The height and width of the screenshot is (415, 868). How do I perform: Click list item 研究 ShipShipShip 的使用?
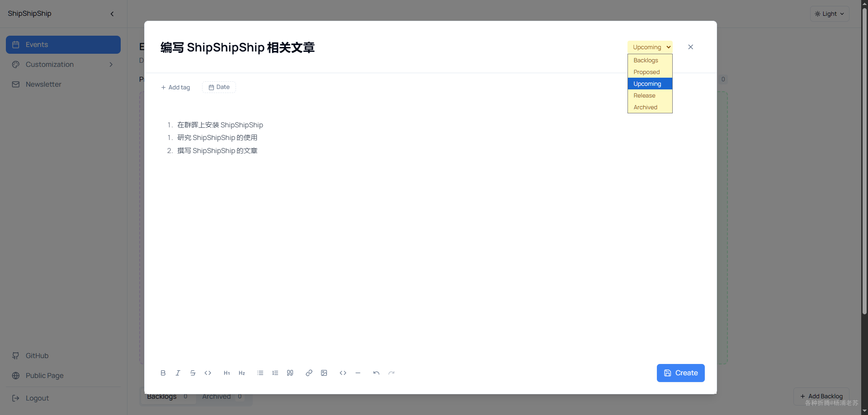[217, 138]
